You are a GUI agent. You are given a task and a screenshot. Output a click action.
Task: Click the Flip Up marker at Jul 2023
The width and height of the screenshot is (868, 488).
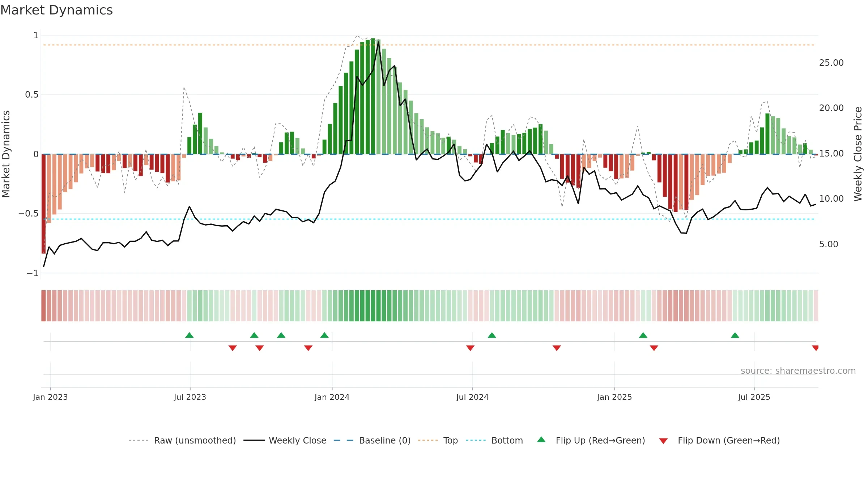[190, 335]
